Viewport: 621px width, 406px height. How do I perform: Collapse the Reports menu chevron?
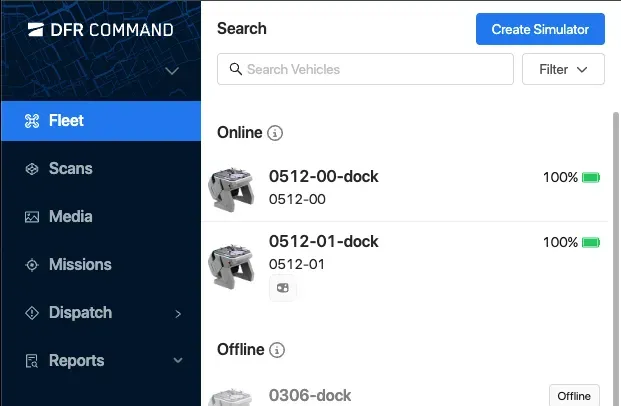[179, 361]
